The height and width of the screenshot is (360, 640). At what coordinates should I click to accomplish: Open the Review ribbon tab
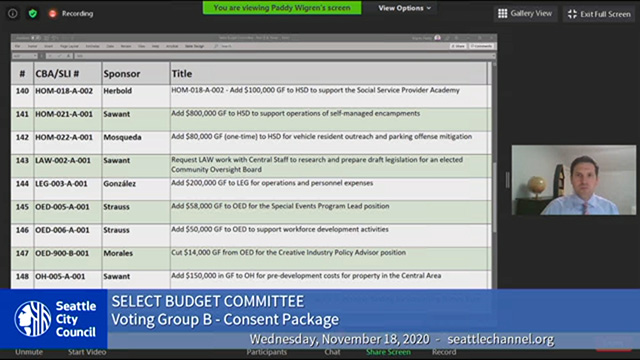pyautogui.click(x=126, y=46)
